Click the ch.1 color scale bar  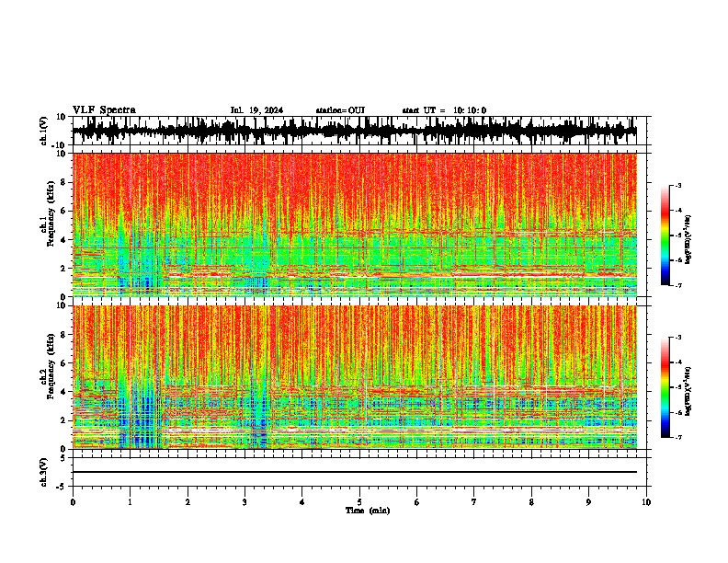click(665, 236)
